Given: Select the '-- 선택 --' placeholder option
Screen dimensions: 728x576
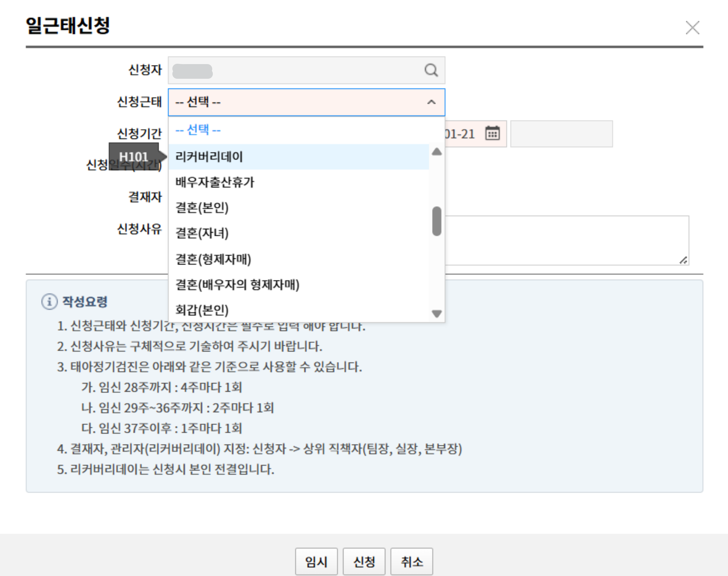Looking at the screenshot, I should pos(198,130).
